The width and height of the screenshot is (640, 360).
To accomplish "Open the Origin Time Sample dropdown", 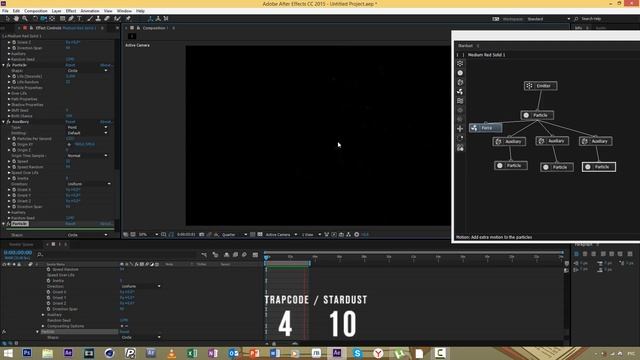I will 87,156.
